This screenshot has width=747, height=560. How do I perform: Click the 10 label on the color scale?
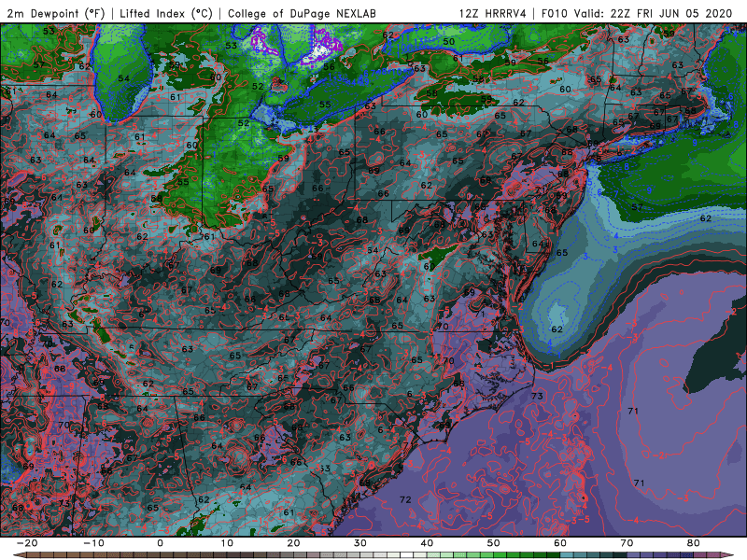tap(227, 543)
